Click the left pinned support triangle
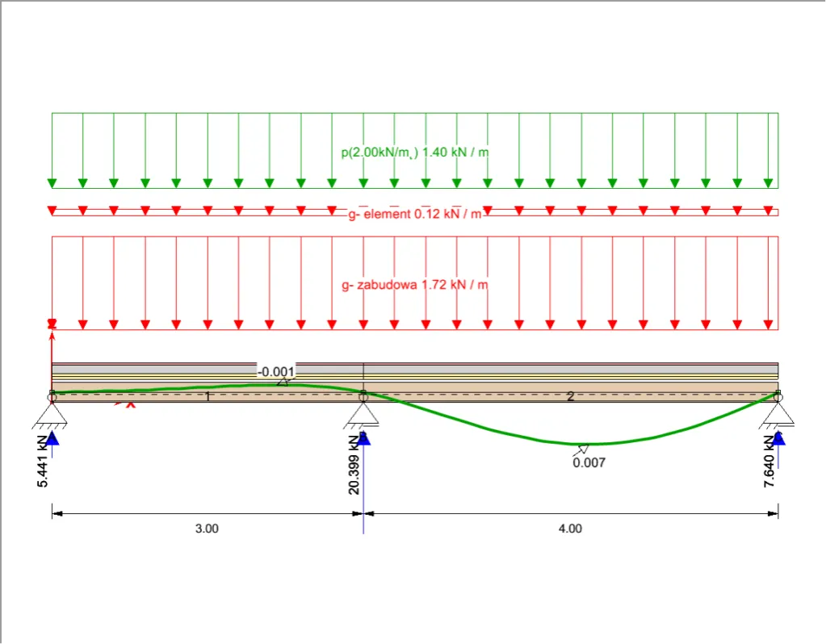This screenshot has width=826, height=644. (x=52, y=415)
